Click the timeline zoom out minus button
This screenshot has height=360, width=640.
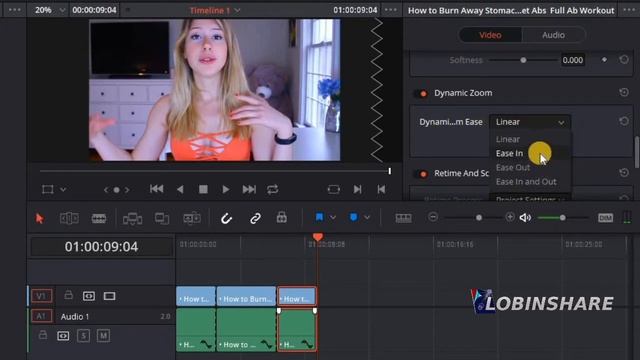click(x=433, y=217)
